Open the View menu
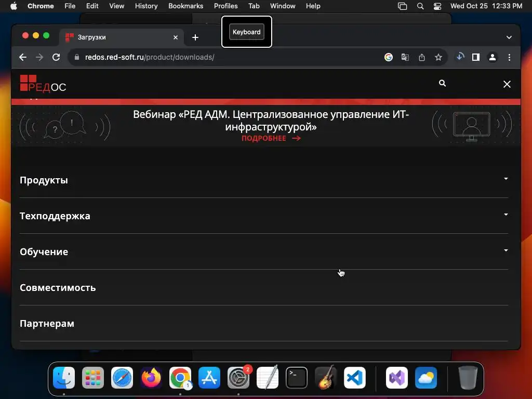This screenshot has width=532, height=399. 116,6
